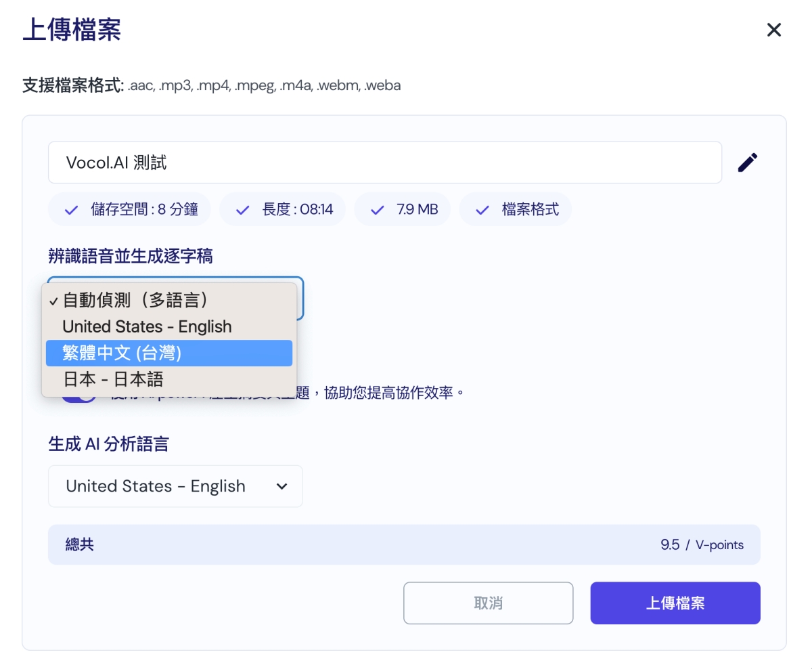Click the 取消 cancel button
The image size is (812, 669).
[x=488, y=603]
